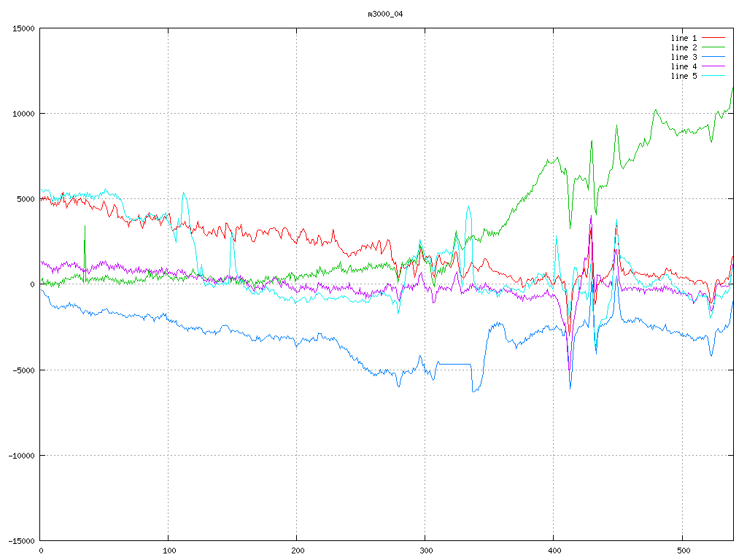Click red line sample beside 'line 1'
Image resolution: width=747 pixels, height=560 pixels.
714,38
